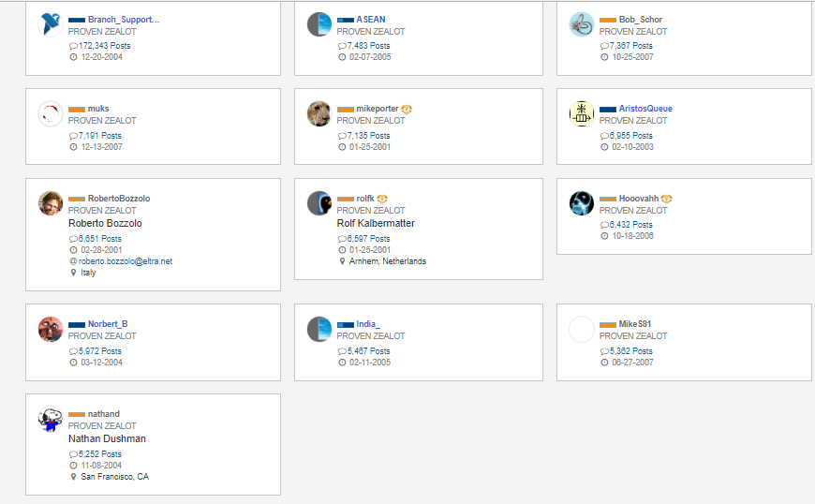The width and height of the screenshot is (815, 504).
Task: Click Hooovahh's blue avatar icon
Action: tap(582, 203)
